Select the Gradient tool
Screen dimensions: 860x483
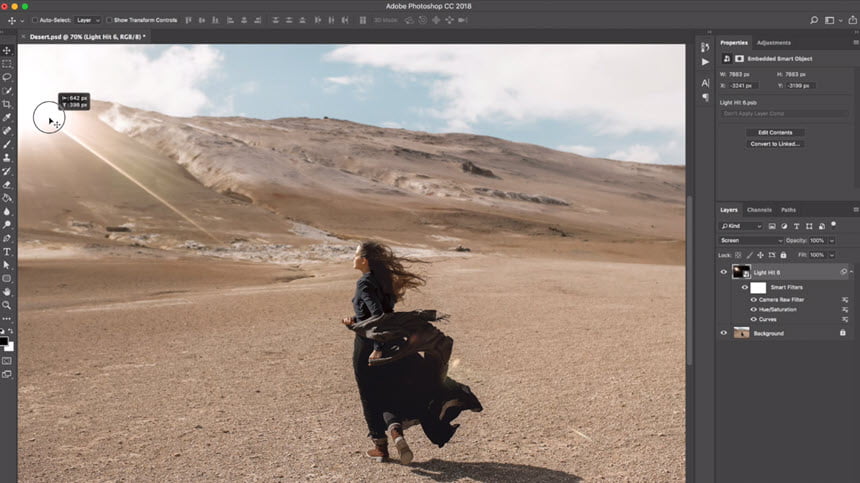click(7, 198)
